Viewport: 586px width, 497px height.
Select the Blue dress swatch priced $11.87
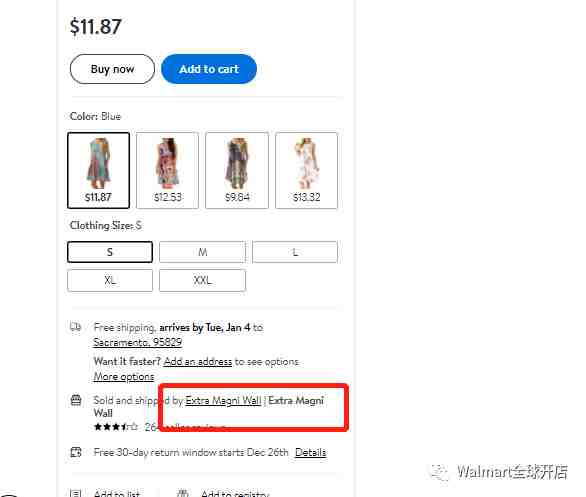coord(99,170)
